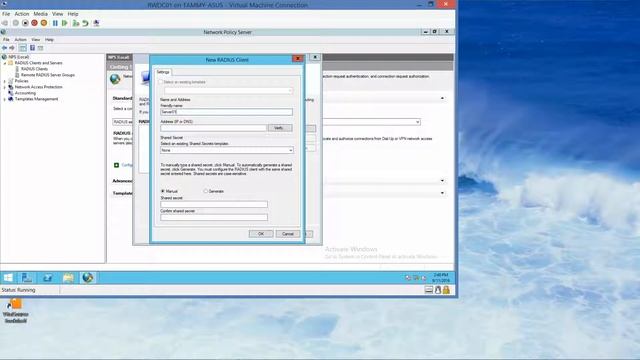Screen dimensions: 640x360
Task: Click the orange Save state icon in VM toolbar
Action: click(x=44, y=23)
